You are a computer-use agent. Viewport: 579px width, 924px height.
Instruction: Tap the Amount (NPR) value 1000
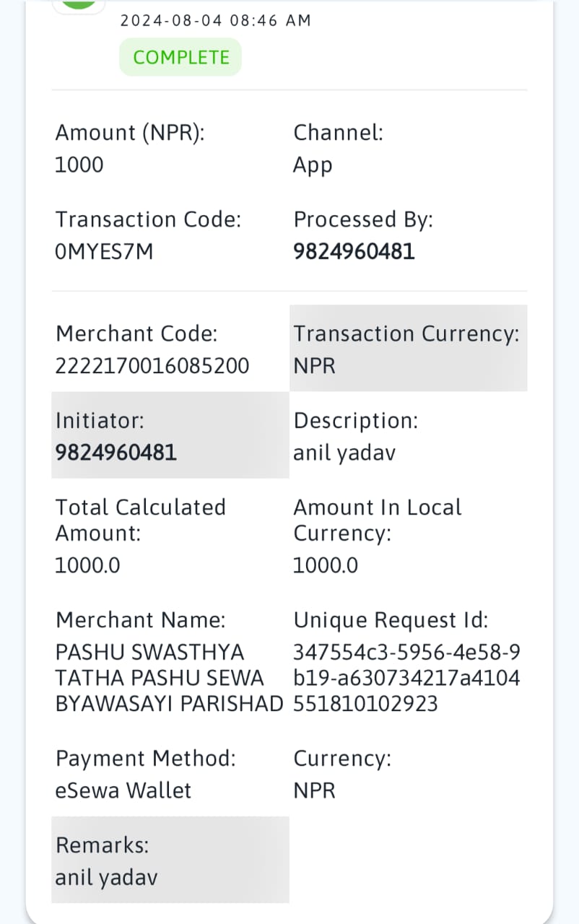79,165
